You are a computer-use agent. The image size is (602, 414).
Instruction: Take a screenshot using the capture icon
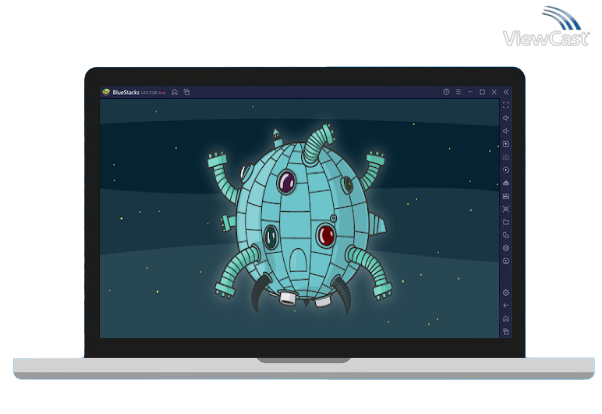coord(506,209)
